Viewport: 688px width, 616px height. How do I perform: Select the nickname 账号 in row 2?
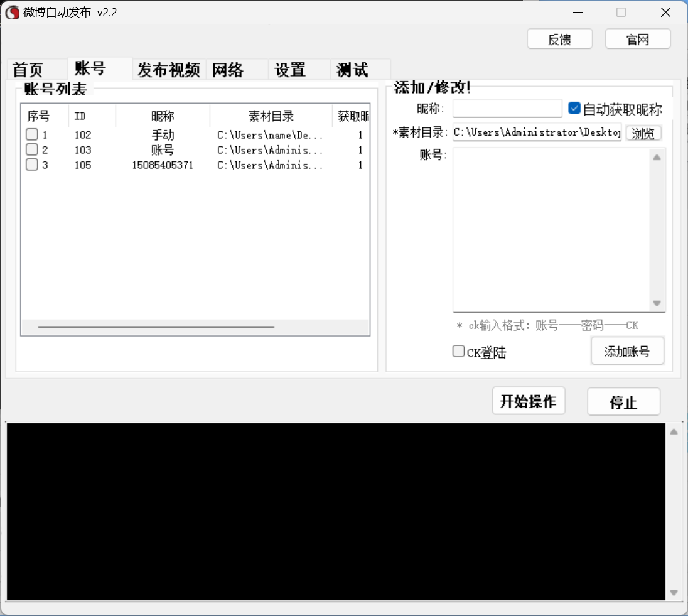click(x=163, y=149)
